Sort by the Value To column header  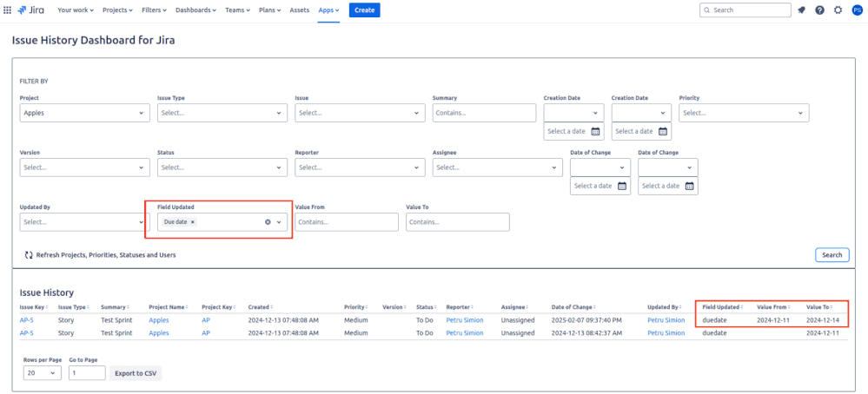(x=819, y=306)
